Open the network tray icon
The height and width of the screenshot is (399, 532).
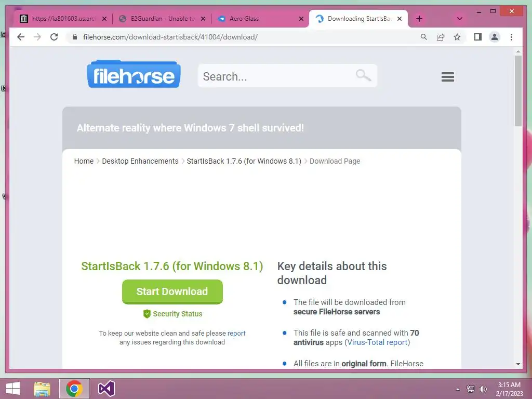click(x=471, y=389)
